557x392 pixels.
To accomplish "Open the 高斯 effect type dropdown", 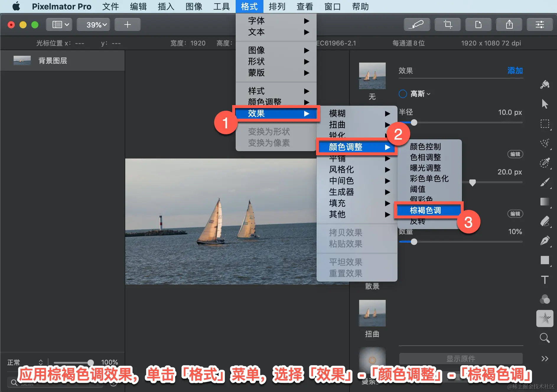I will [421, 94].
